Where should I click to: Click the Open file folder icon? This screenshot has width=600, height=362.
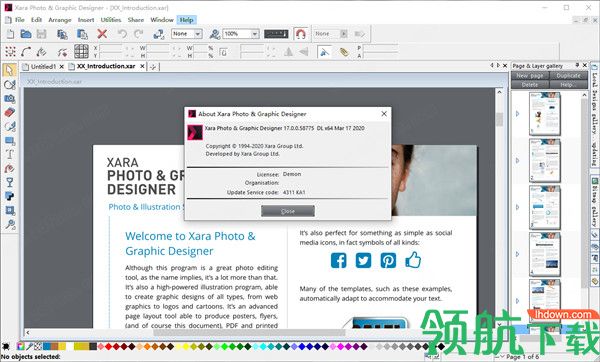point(26,34)
